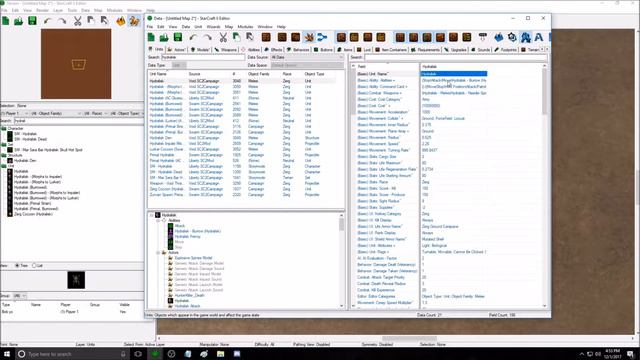The image size is (640, 360).
Task: Click pushpin icon in Data editor toolbar
Action: 482,37
